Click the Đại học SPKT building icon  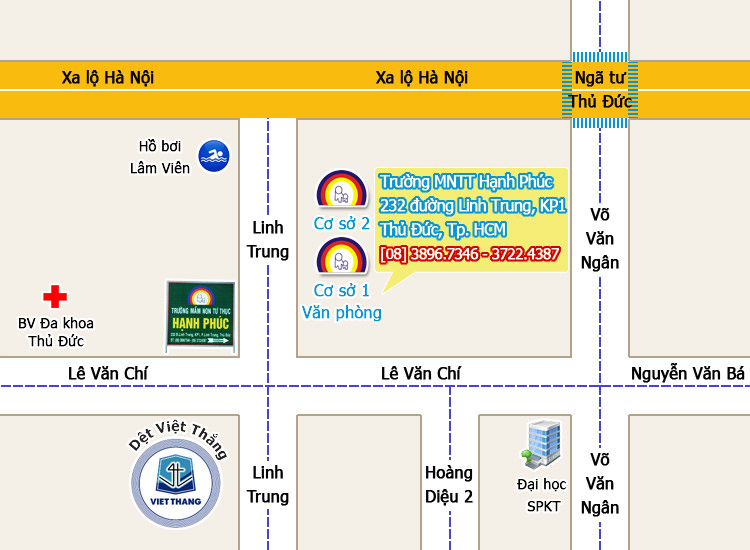pos(541,443)
